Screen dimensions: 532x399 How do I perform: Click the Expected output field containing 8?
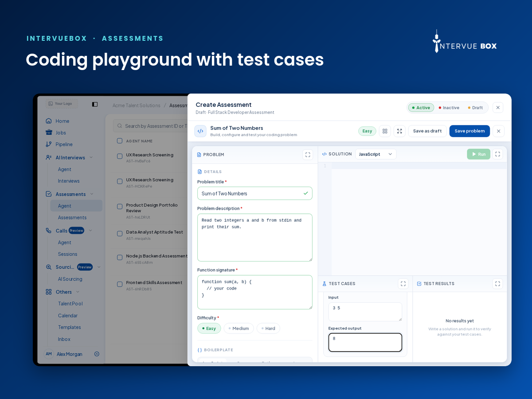coord(365,342)
